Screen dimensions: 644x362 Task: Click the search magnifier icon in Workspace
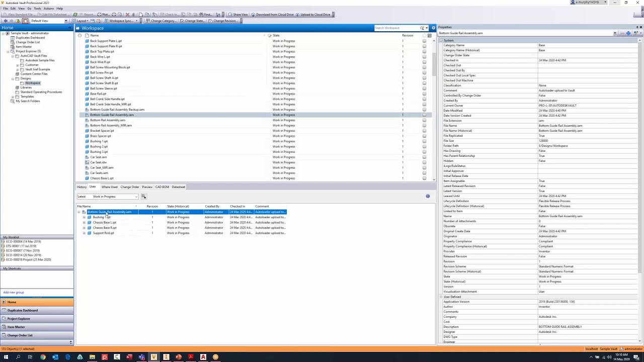point(422,28)
